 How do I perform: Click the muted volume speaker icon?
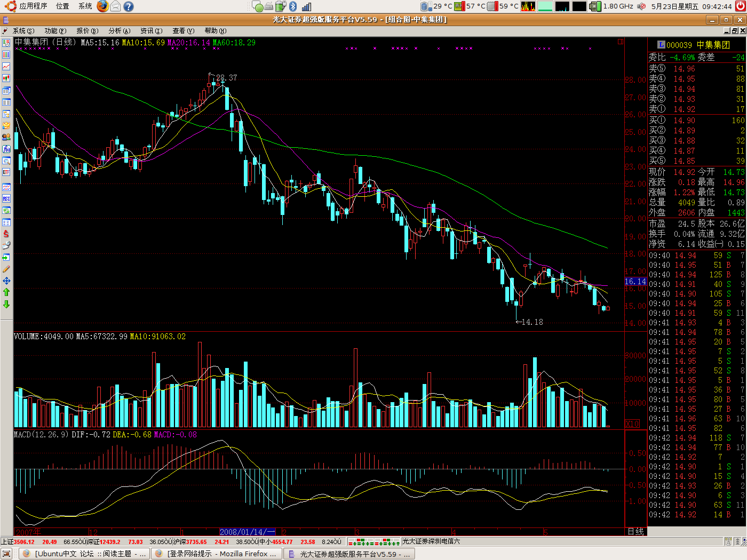tap(642, 6)
